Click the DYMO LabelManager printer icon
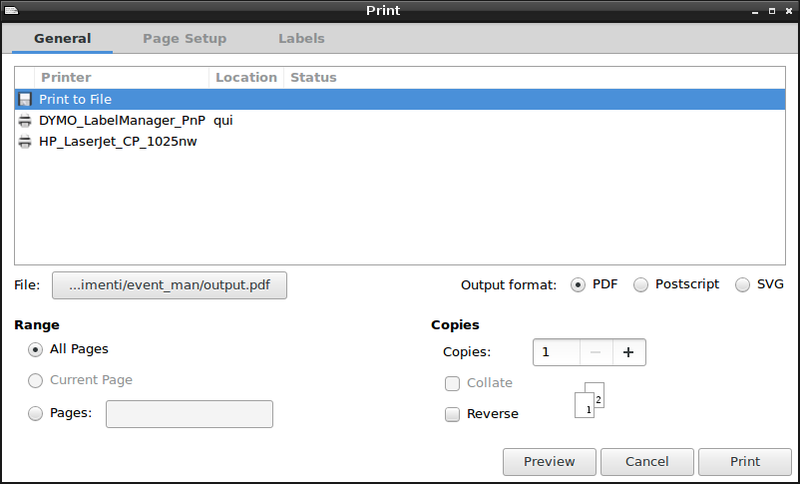 coord(25,121)
